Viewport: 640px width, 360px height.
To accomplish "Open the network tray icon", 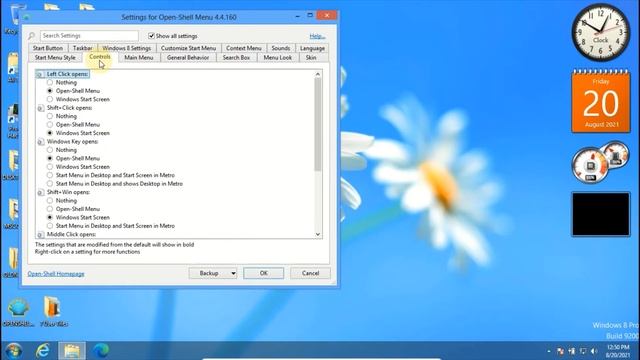I will (583, 351).
